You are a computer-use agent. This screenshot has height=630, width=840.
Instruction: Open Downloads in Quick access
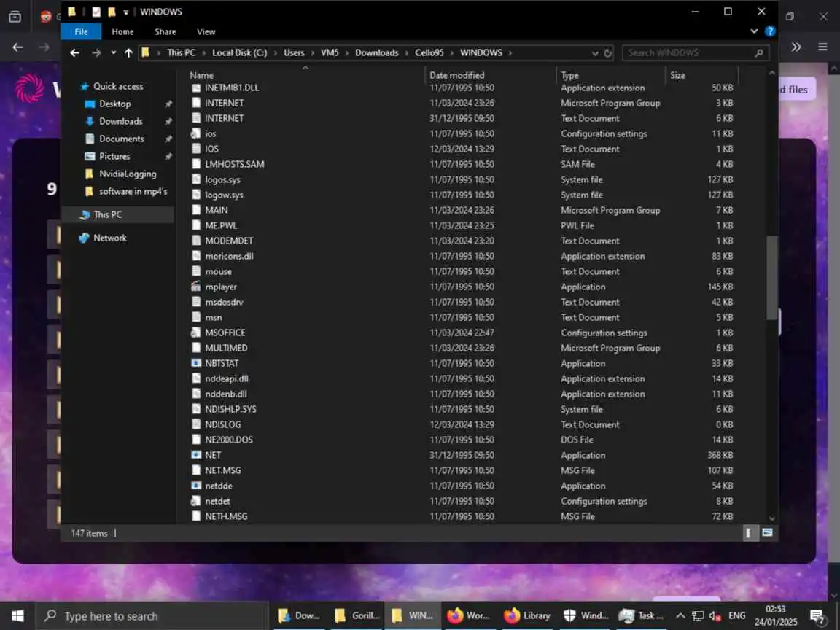pyautogui.click(x=120, y=122)
